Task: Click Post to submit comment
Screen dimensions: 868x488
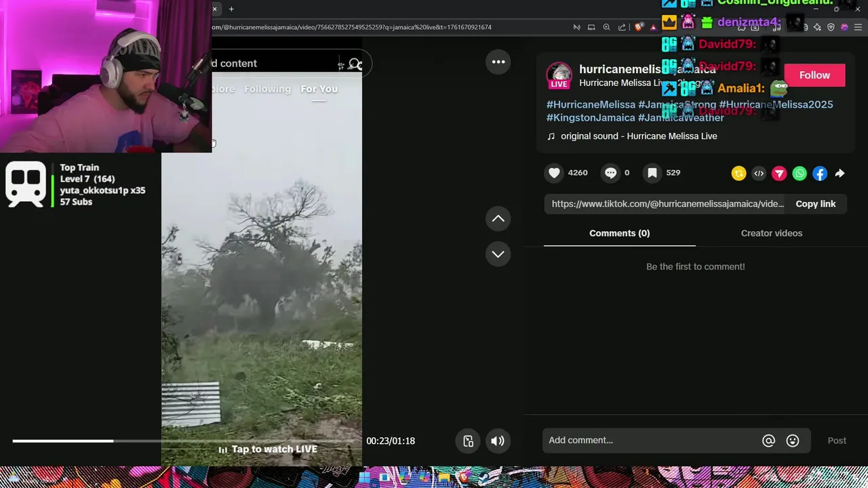Action: [837, 441]
